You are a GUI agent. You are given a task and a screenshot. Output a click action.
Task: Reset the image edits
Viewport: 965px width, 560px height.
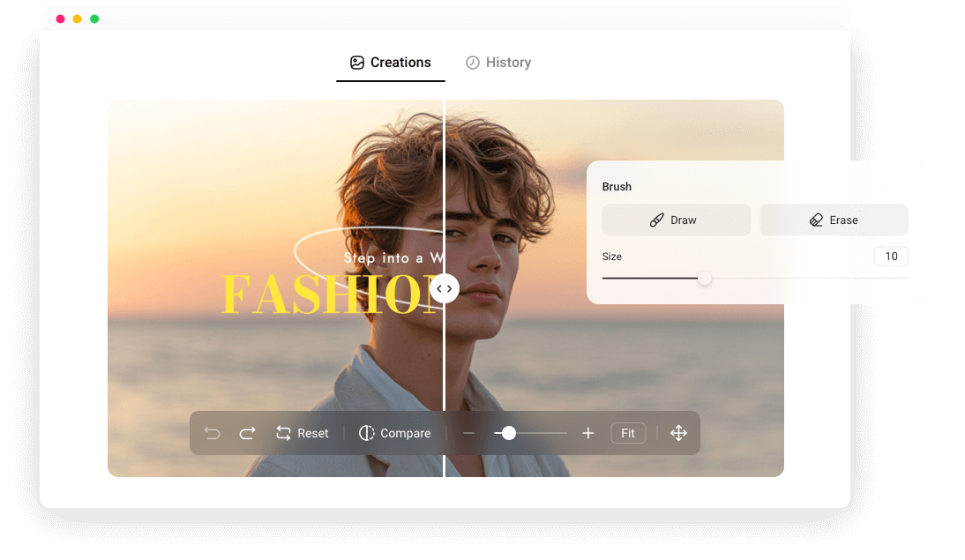coord(303,433)
